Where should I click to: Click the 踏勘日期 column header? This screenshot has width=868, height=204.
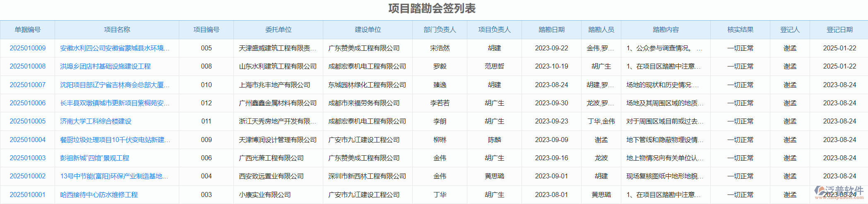click(x=552, y=30)
